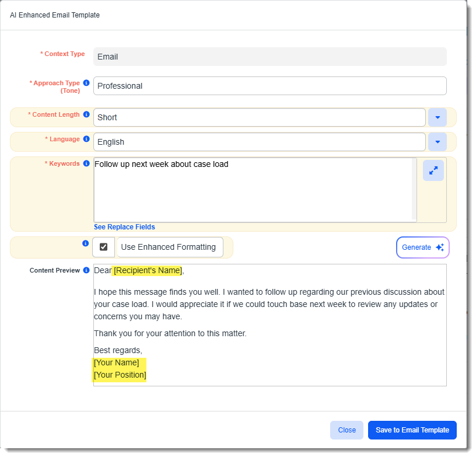This screenshot has height=457, width=476.
Task: Open the Content Length dropdown arrow
Action: pos(437,117)
